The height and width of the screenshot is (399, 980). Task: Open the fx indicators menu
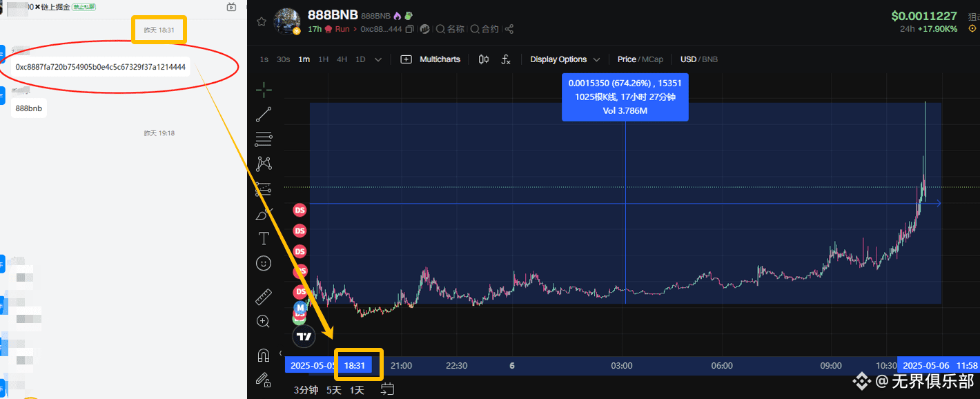[x=506, y=59]
